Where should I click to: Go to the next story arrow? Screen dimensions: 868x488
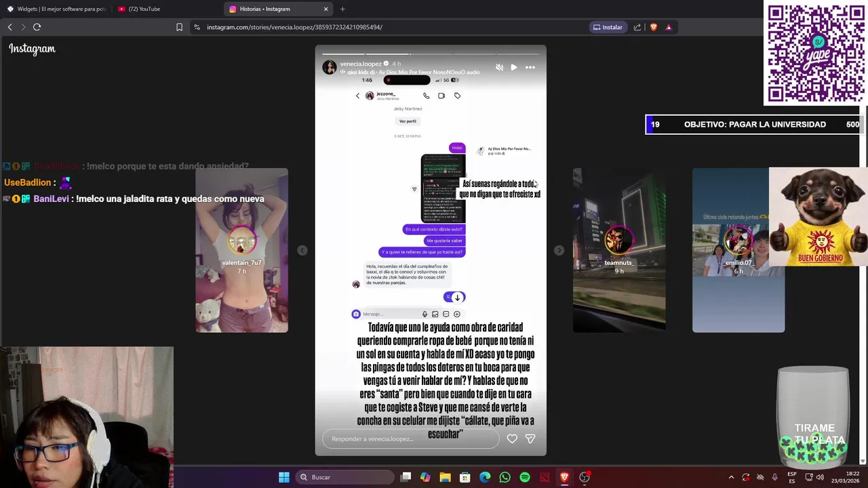[559, 250]
